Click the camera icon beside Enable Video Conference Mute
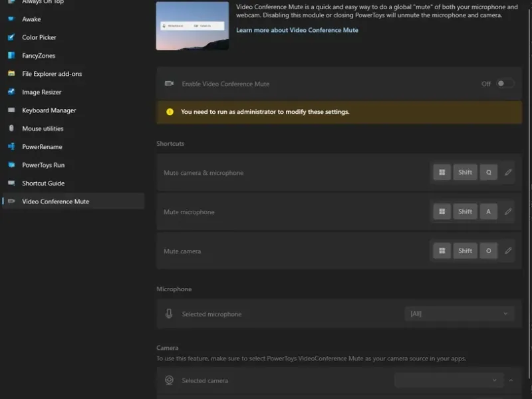 click(x=169, y=84)
